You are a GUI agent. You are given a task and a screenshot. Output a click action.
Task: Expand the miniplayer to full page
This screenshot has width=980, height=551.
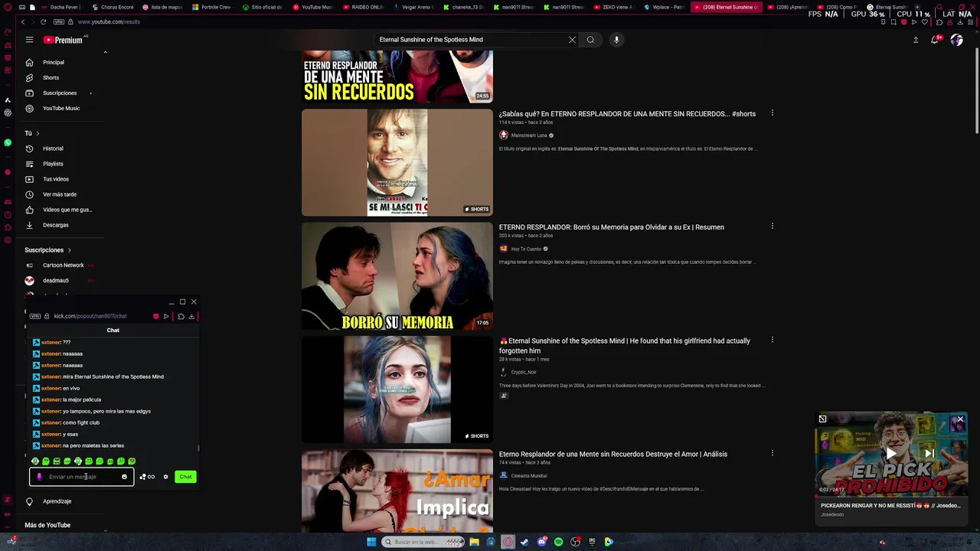pos(822,419)
